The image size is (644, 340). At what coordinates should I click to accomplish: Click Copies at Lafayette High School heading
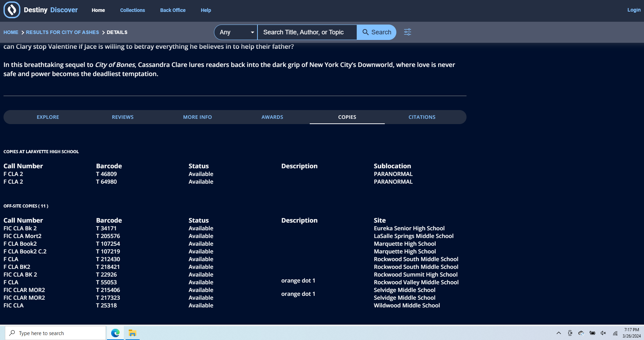[41, 152]
